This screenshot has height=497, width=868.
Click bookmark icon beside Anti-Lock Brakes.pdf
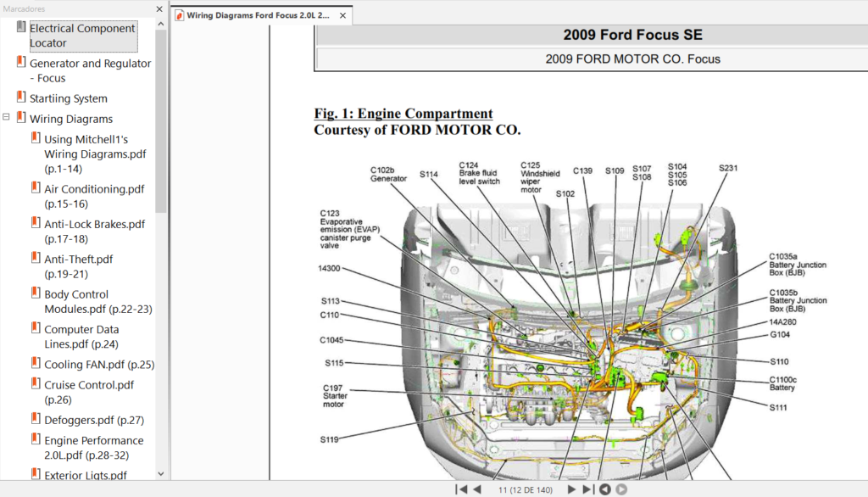pyautogui.click(x=36, y=223)
